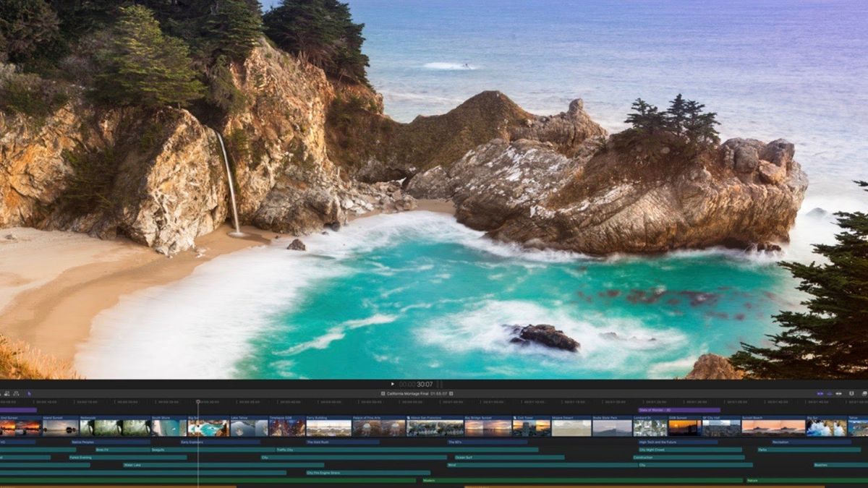
Task: Click the clip appearance icon near the toolbar left
Action: tap(16, 394)
